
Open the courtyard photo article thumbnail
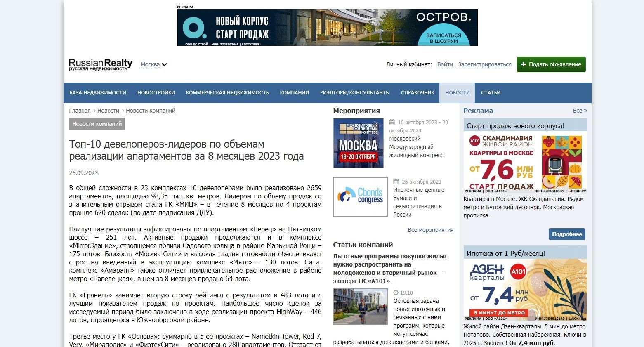(x=360, y=307)
